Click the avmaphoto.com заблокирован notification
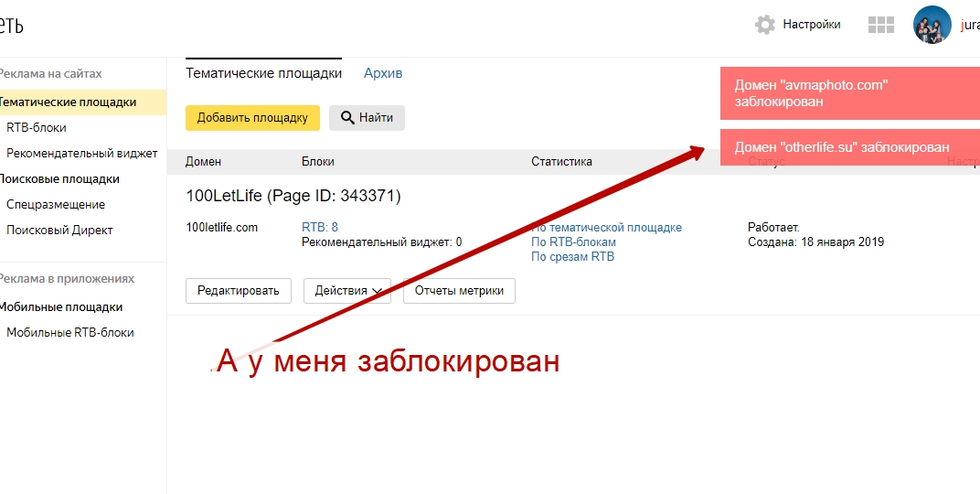This screenshot has width=980, height=494. 850,93
